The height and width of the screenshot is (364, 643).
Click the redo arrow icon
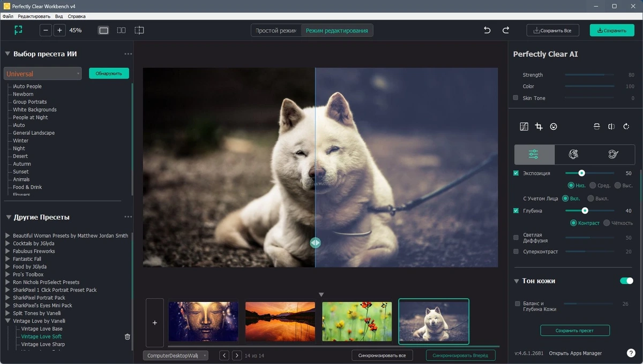point(505,31)
